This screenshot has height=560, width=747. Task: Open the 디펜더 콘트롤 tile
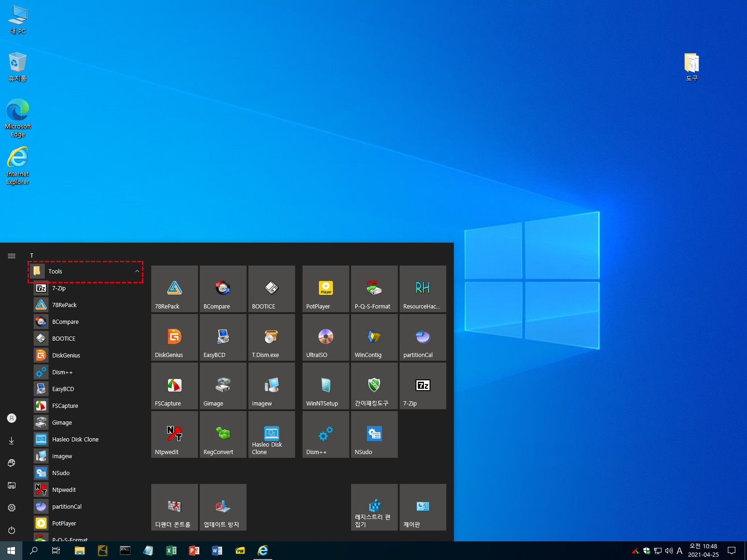point(175,507)
